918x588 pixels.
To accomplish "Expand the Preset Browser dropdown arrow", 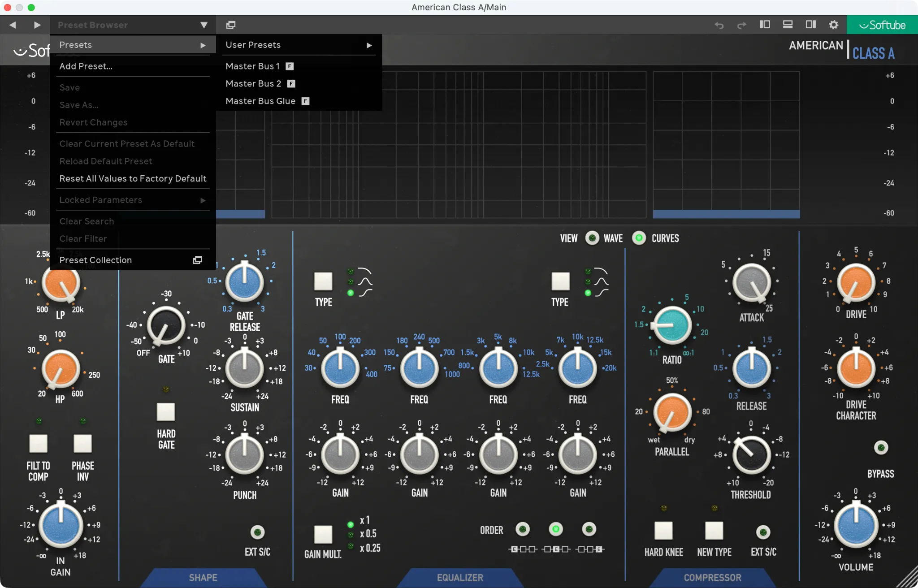I will (x=204, y=25).
